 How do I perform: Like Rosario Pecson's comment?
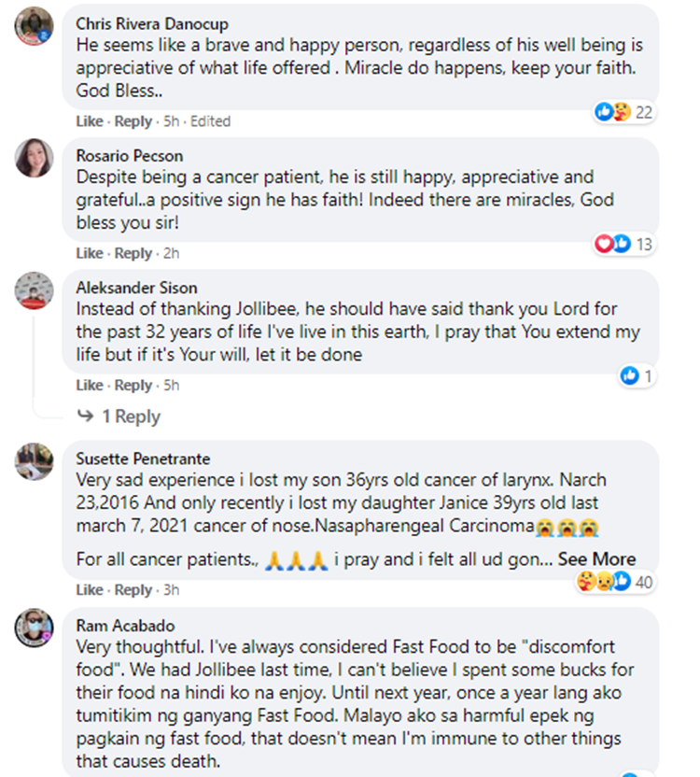pos(89,253)
